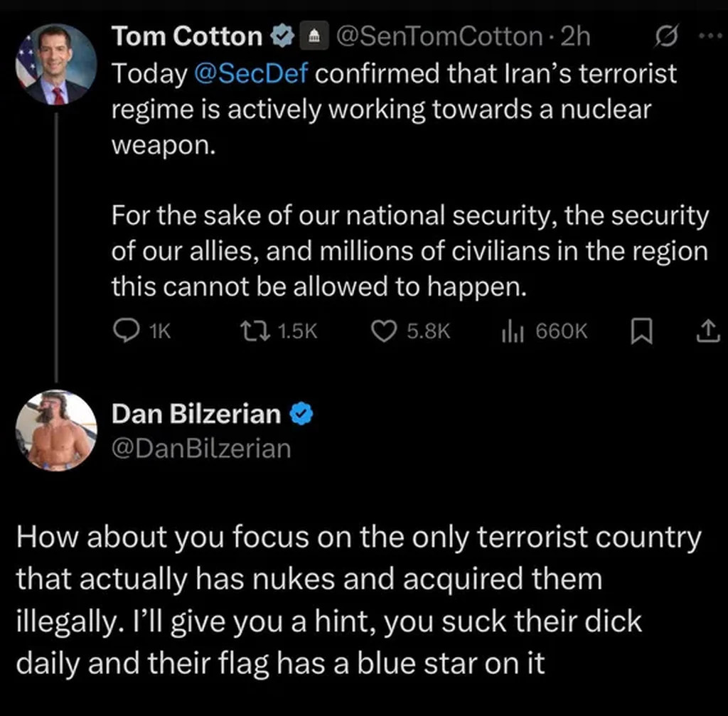728x716 pixels.
Task: Like the tweet with the heart icon
Action: tap(384, 330)
